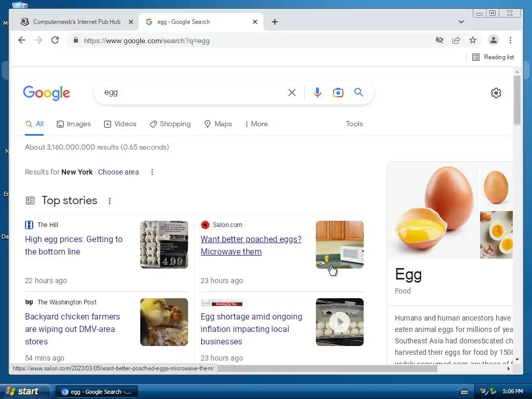532x399 pixels.
Task: Click the system clock showing 5:06 PM
Action: (x=513, y=392)
